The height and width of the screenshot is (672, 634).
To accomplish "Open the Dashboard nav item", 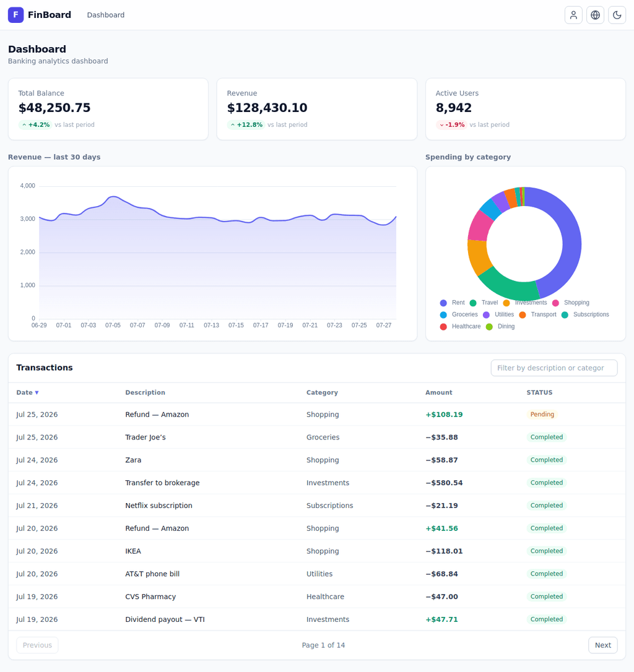I will tap(105, 15).
